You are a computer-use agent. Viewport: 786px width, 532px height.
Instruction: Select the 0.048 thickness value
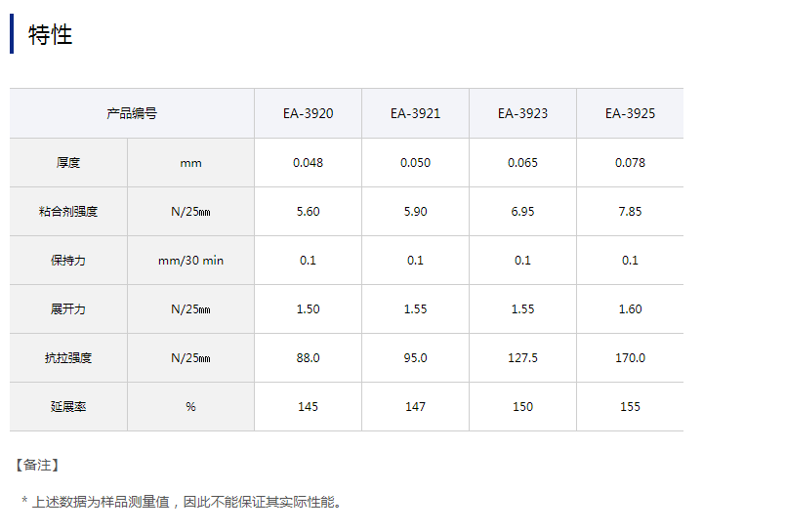tap(308, 163)
